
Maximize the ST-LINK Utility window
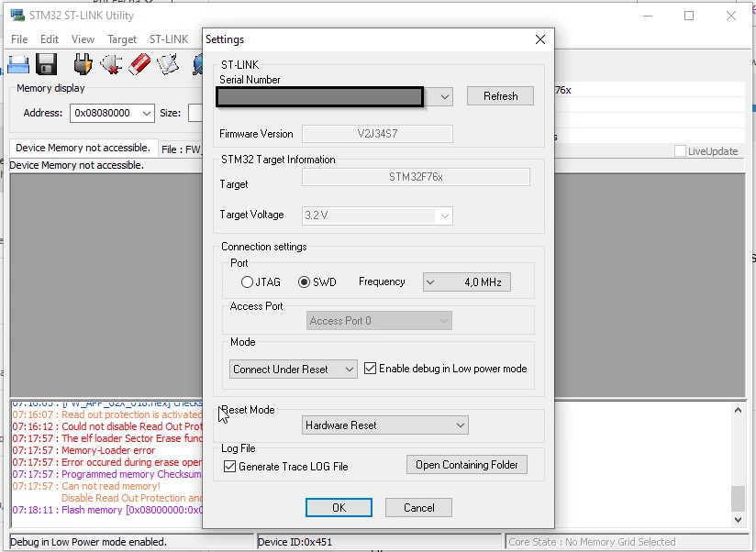689,16
